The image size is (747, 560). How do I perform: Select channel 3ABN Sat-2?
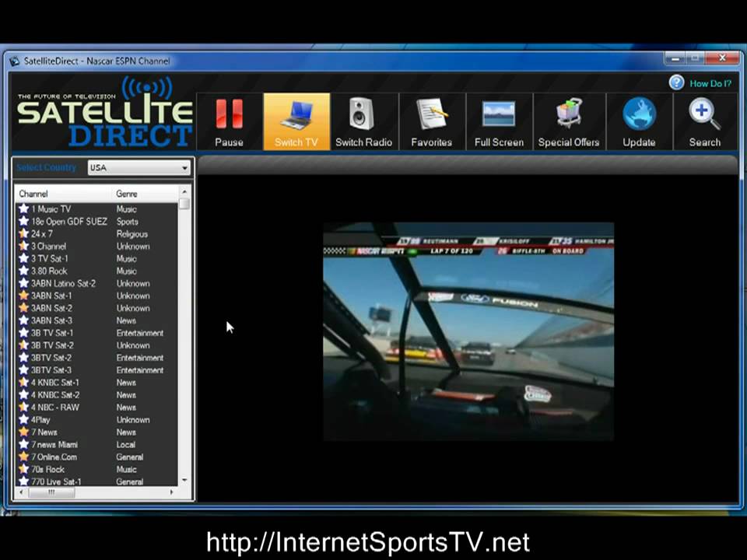96,308
